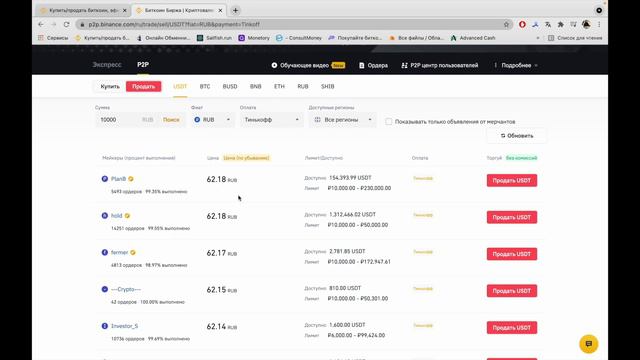Viewport: 640px width, 360px height.
Task: Select RUB currency tab
Action: click(x=303, y=87)
